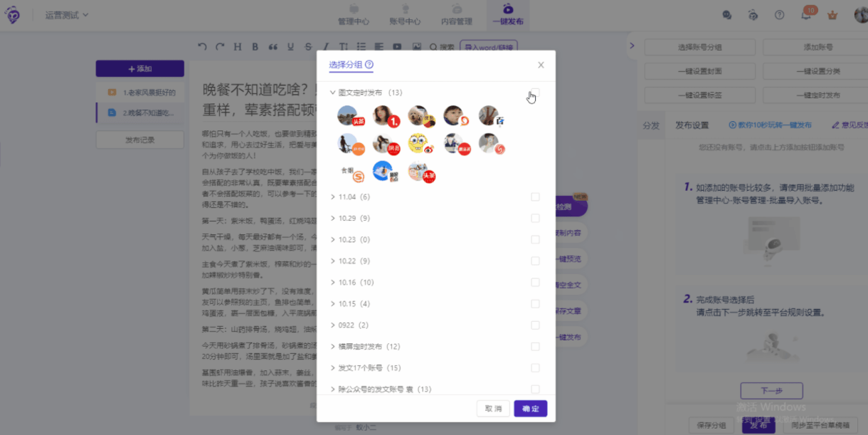Check the 10.16 (10) group checkbox

pyautogui.click(x=535, y=283)
